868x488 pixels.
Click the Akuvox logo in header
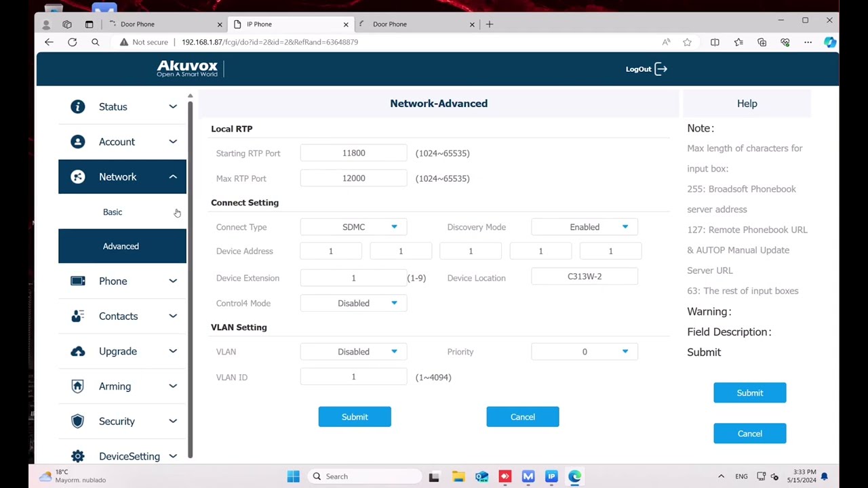pyautogui.click(x=187, y=68)
